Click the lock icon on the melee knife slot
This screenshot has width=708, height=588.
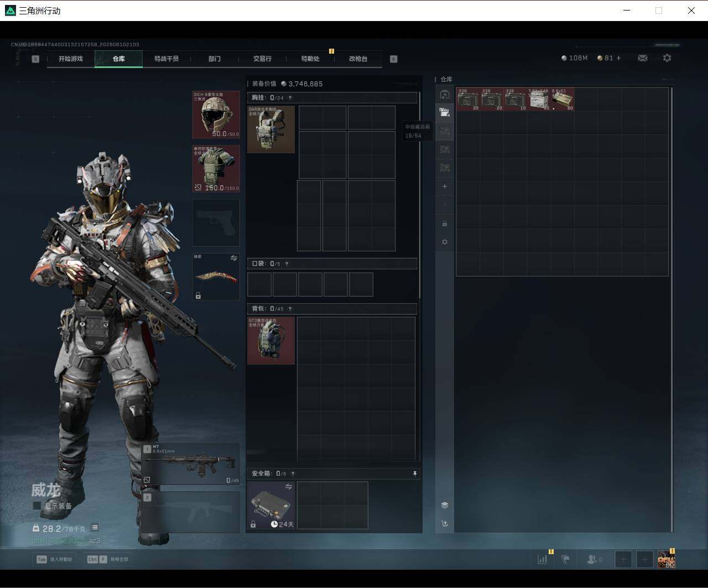point(198,296)
